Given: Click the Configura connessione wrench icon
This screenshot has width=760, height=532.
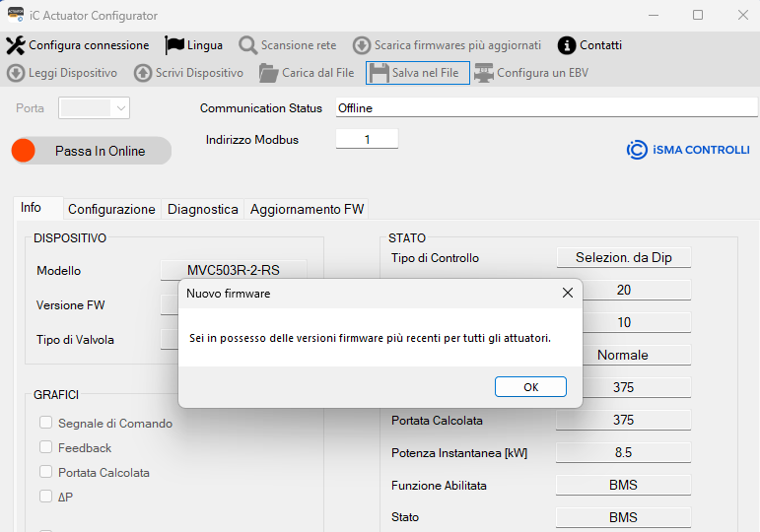Looking at the screenshot, I should (x=16, y=45).
